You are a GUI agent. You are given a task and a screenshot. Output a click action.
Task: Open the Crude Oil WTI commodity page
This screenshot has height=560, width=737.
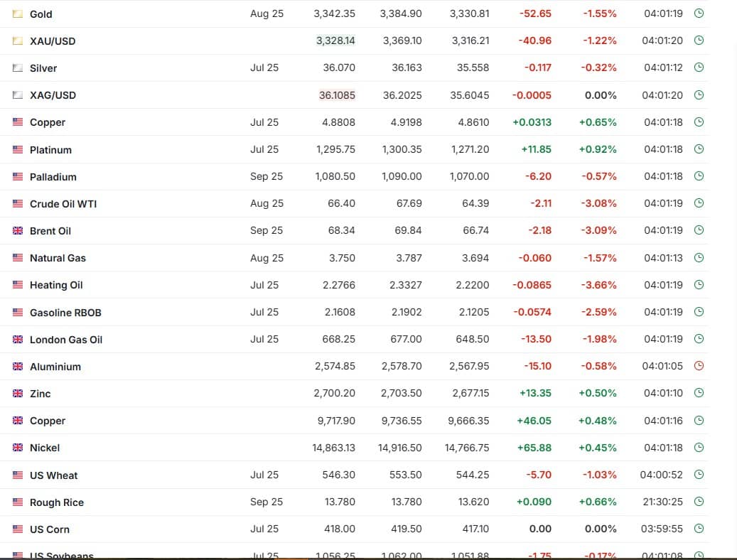[63, 204]
